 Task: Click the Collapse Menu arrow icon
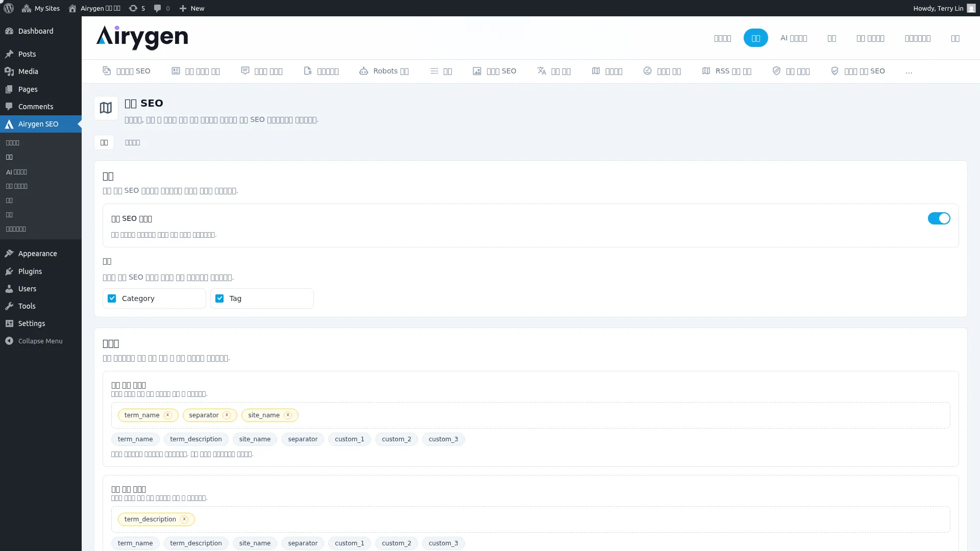[x=9, y=341]
